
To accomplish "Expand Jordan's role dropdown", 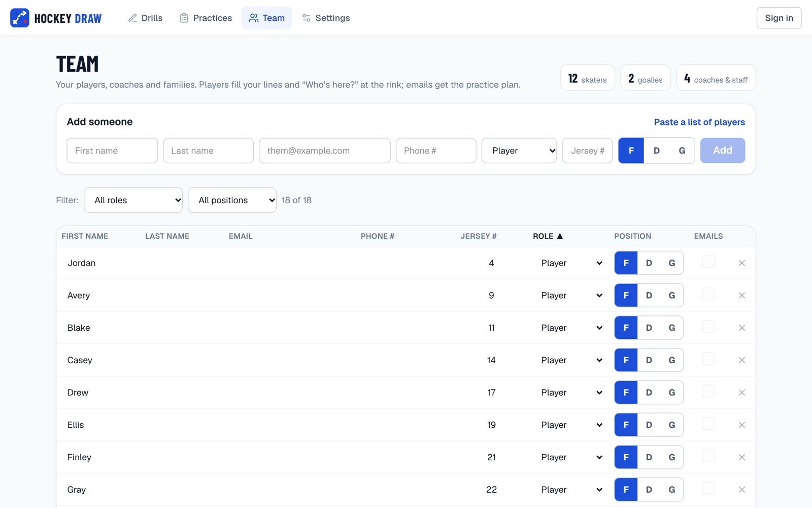I will click(x=570, y=263).
